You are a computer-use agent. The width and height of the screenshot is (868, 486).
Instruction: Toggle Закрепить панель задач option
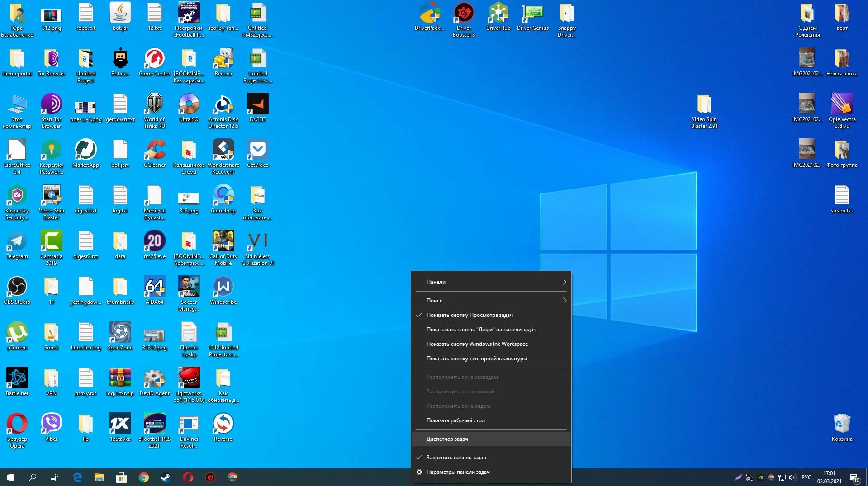491,458
